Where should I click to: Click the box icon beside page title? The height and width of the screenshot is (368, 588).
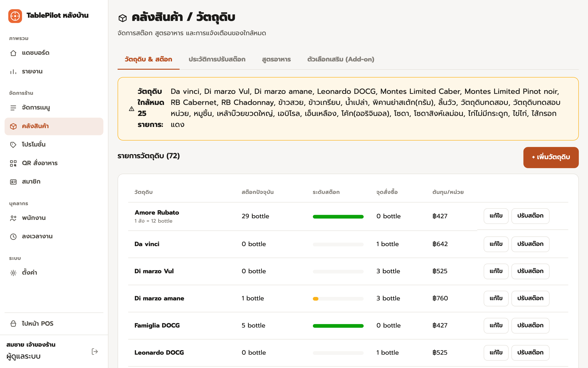tap(123, 18)
